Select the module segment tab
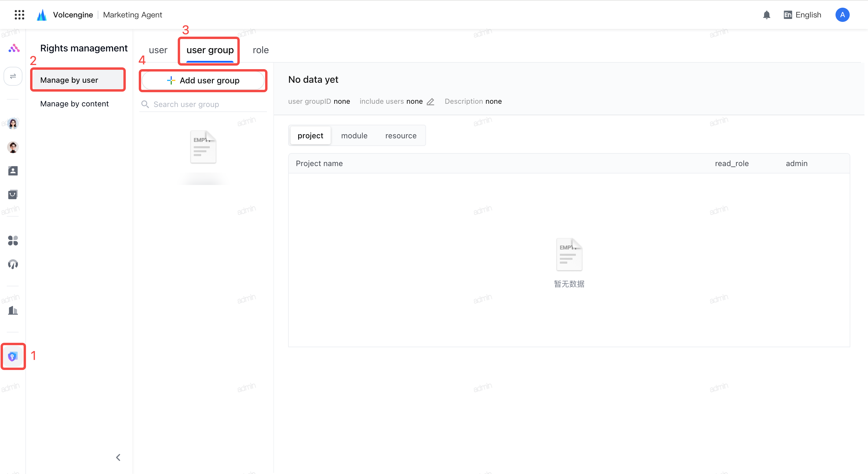This screenshot has height=474, width=868. pyautogui.click(x=354, y=136)
